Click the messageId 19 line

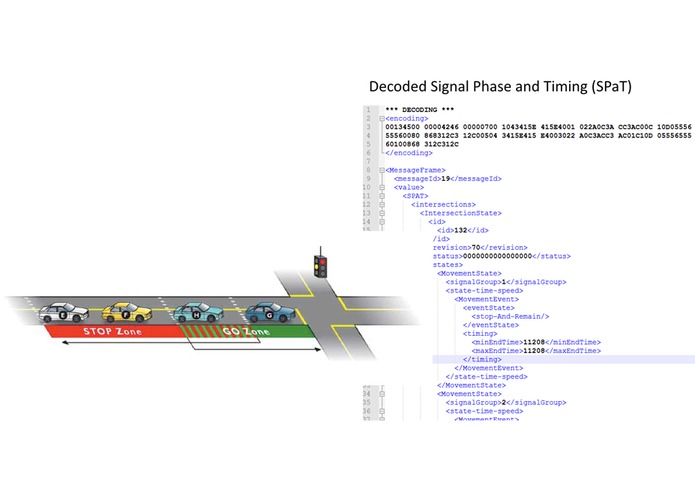(x=448, y=179)
